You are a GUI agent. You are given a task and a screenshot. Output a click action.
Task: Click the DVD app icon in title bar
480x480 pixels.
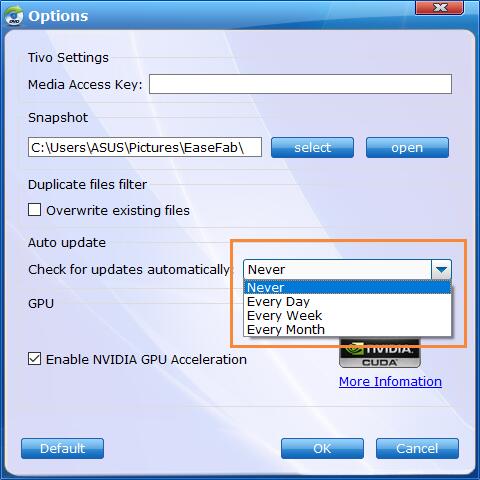(x=14, y=16)
